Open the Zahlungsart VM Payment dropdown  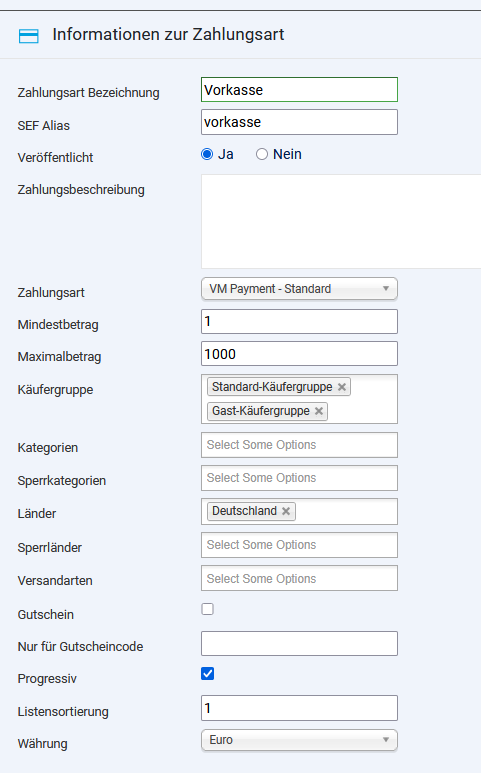(x=299, y=289)
